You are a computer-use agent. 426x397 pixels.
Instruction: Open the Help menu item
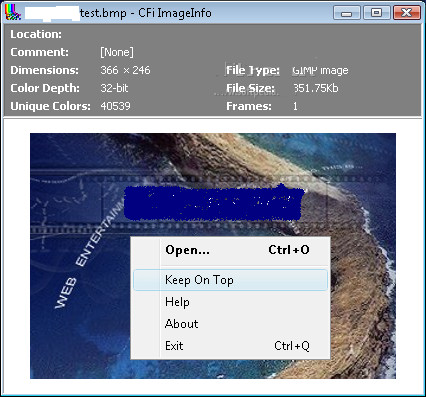230,302
